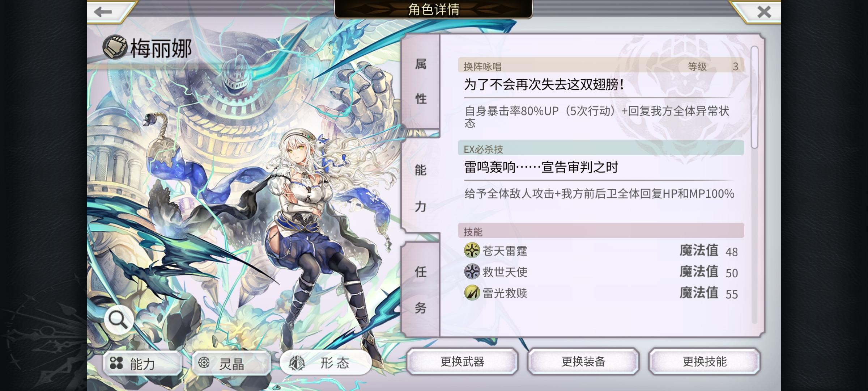
Task: Open the 能力 button with grid icon
Action: pos(142,363)
